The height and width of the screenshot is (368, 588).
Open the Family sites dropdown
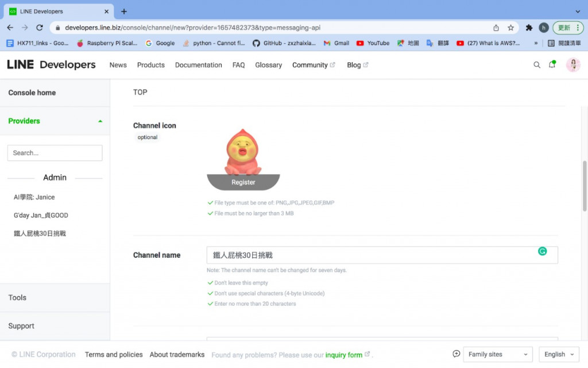498,354
